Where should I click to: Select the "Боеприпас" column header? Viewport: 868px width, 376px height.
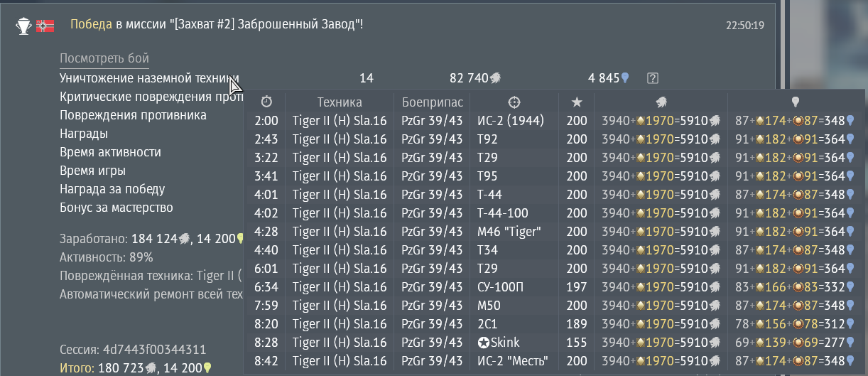point(432,102)
